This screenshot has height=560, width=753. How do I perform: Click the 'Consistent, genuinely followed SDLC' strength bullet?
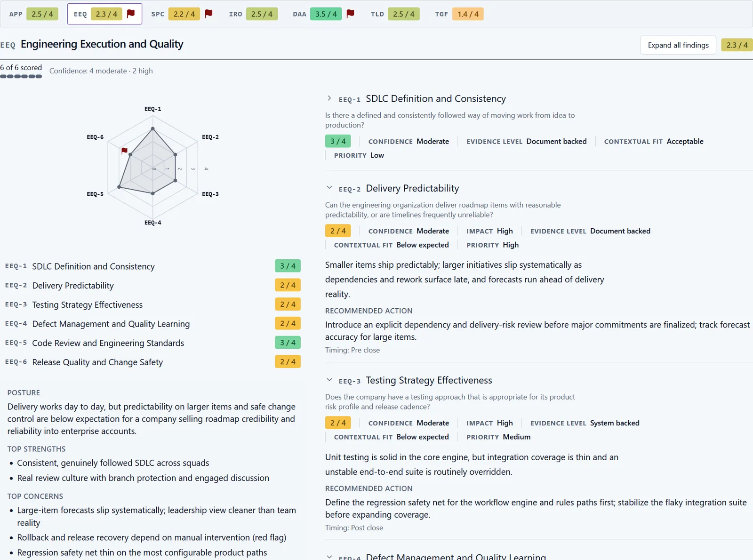pyautogui.click(x=113, y=463)
